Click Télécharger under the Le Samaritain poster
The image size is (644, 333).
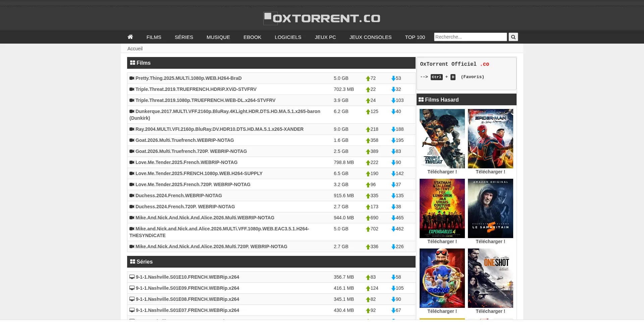pyautogui.click(x=490, y=241)
